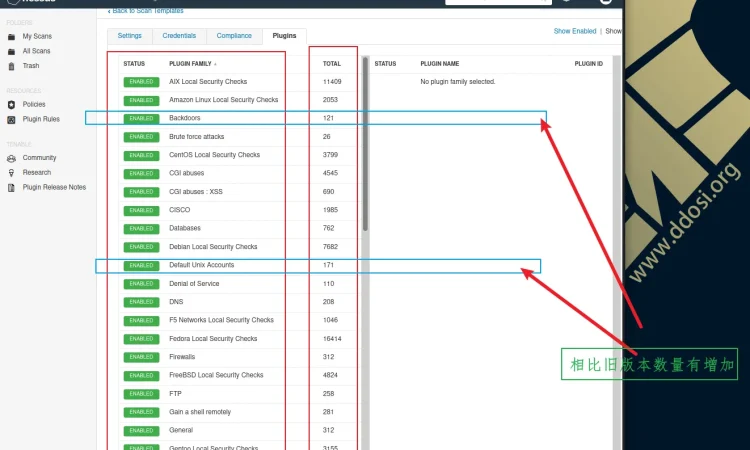Screen dimensions: 750x450
Task: Open Plugin Release Notes link
Action: (x=55, y=187)
